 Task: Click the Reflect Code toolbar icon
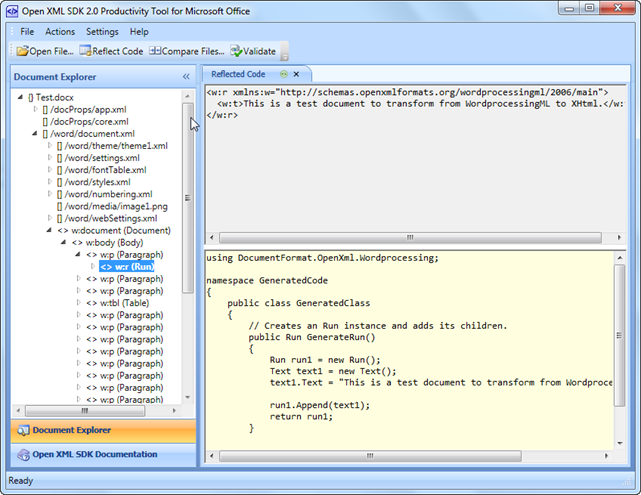click(86, 51)
